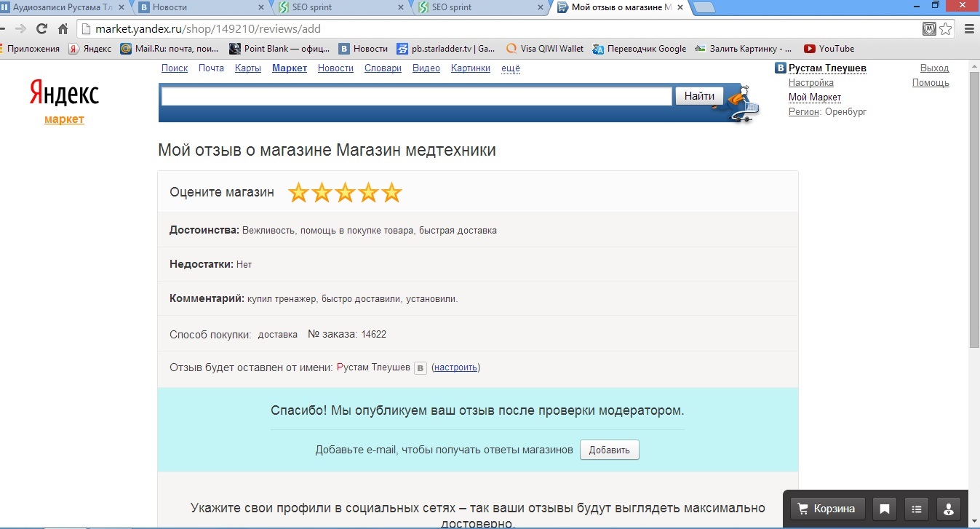Open the Переводчик Google bookmark
The width and height of the screenshot is (980, 529).
(x=640, y=49)
